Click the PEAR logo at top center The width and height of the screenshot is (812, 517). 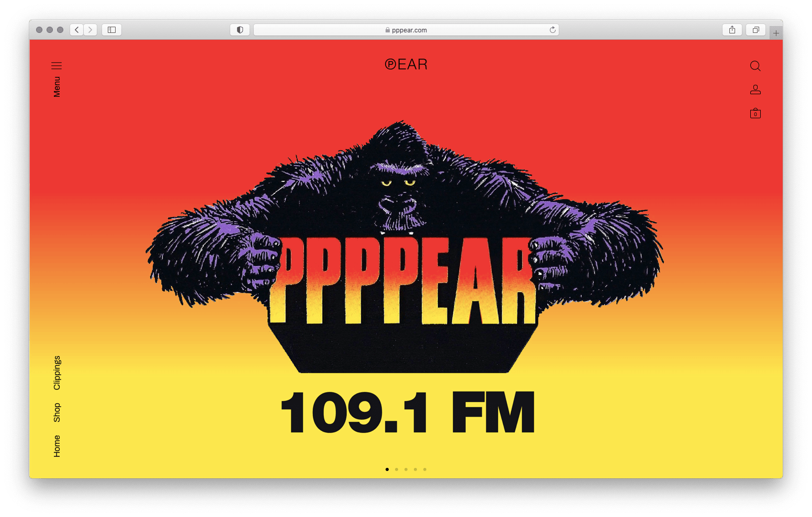[406, 64]
